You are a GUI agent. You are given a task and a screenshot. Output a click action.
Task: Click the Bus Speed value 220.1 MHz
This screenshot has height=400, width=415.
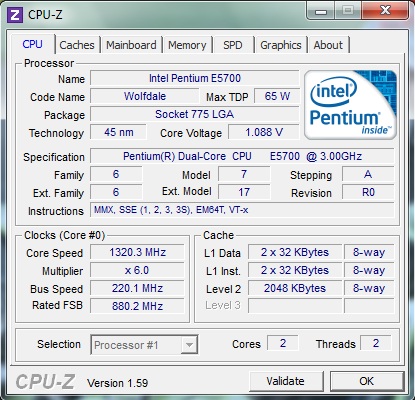[137, 288]
